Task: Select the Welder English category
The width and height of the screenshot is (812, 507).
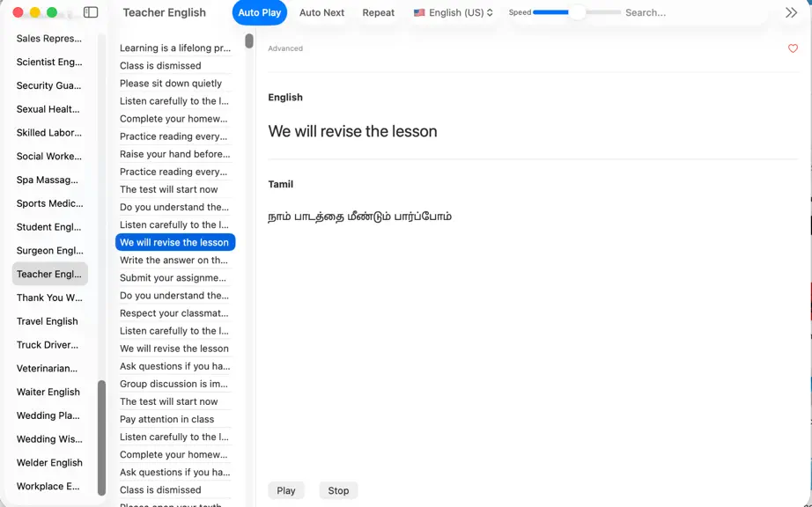Action: point(49,462)
